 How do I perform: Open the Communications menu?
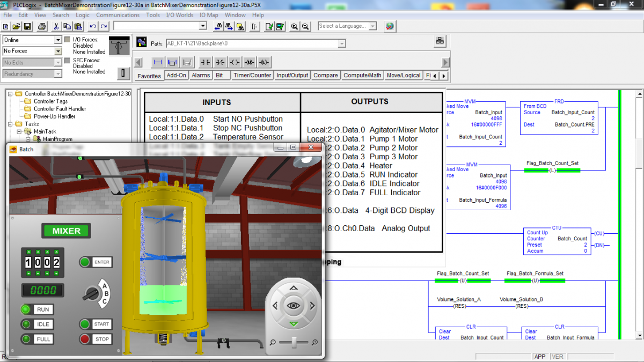pos(118,15)
